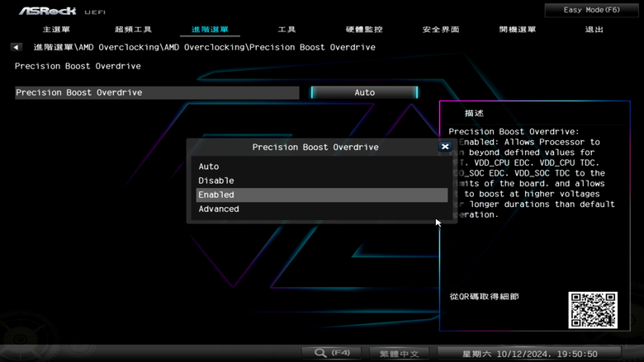The image size is (644, 362).
Task: Open the 開機選單 tab
Action: (x=518, y=30)
